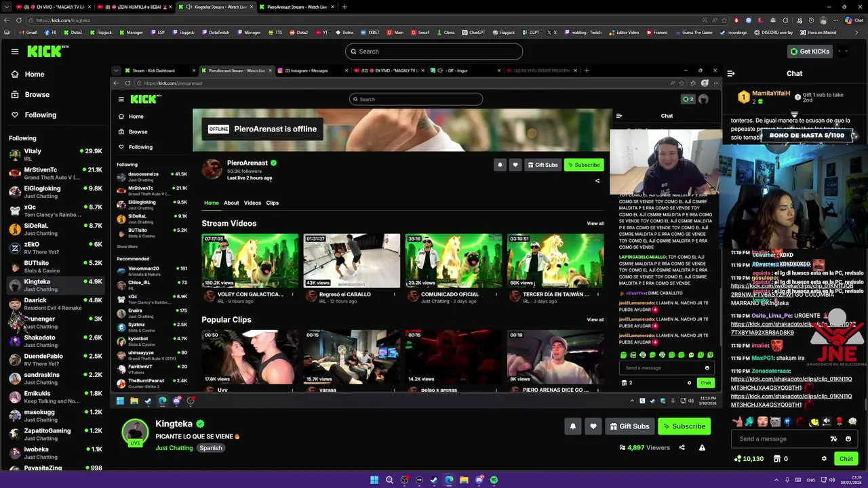Show hidden system tray icons chevron

[778, 480]
